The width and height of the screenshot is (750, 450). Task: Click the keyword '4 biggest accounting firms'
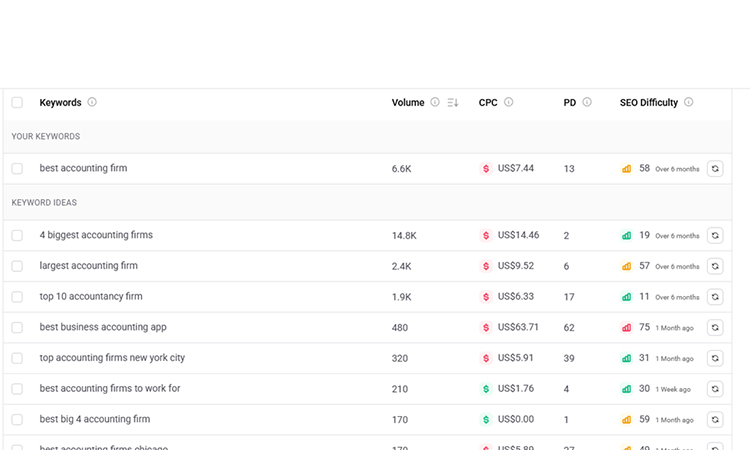[x=96, y=235]
